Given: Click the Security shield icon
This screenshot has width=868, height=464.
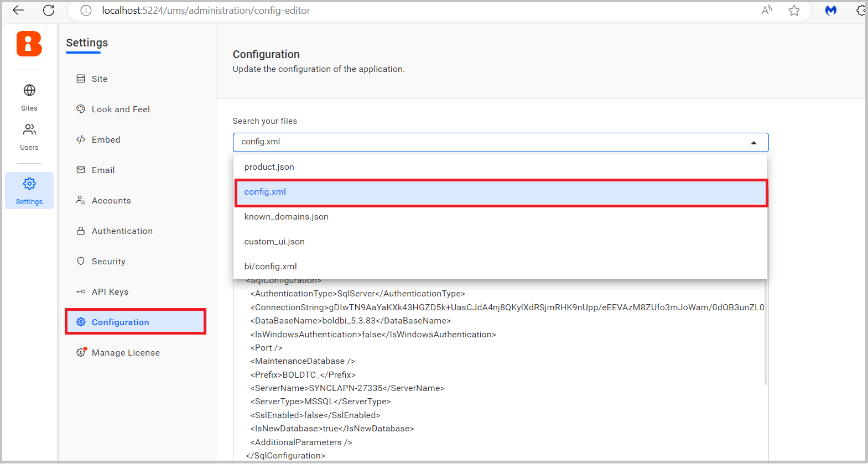Looking at the screenshot, I should [x=81, y=261].
